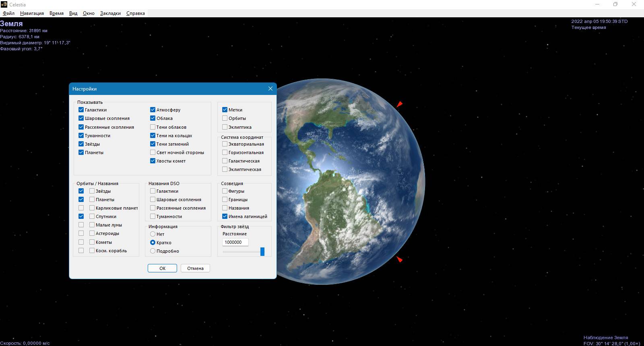Select the Подробно information radio button
This screenshot has width=644, height=346.
pyautogui.click(x=153, y=251)
